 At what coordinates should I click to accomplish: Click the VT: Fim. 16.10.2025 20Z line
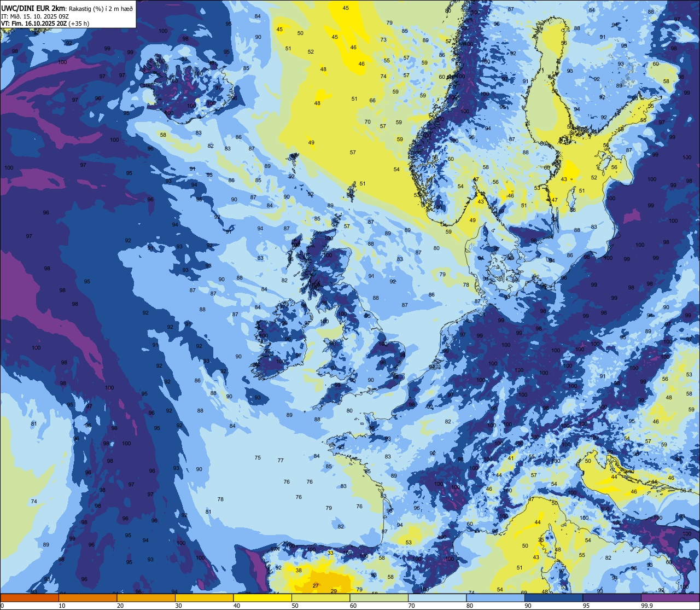click(x=45, y=24)
